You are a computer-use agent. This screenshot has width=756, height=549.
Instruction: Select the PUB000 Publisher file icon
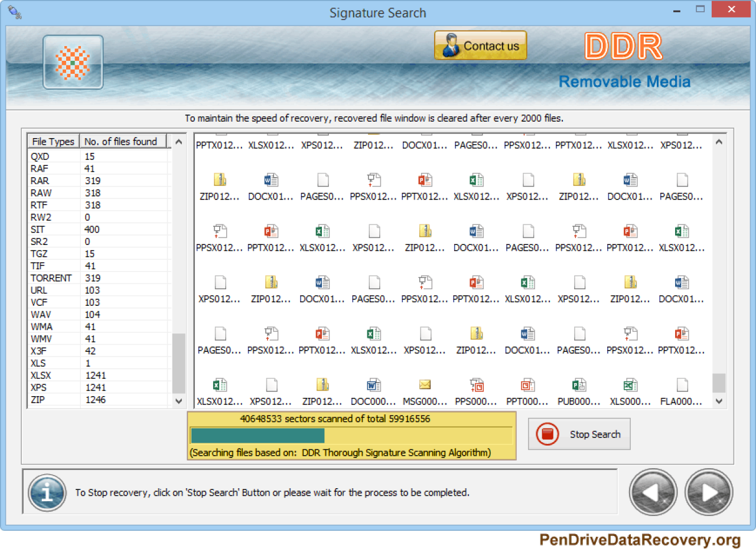(579, 385)
